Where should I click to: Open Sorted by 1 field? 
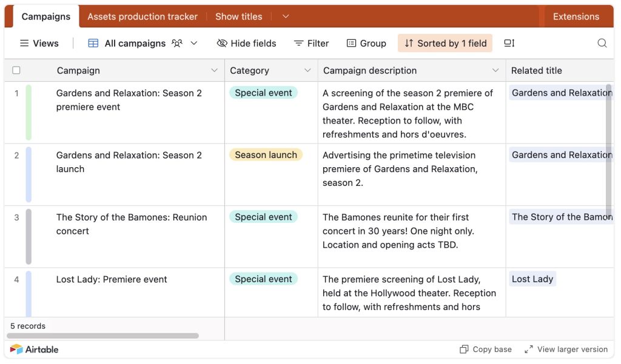[445, 43]
